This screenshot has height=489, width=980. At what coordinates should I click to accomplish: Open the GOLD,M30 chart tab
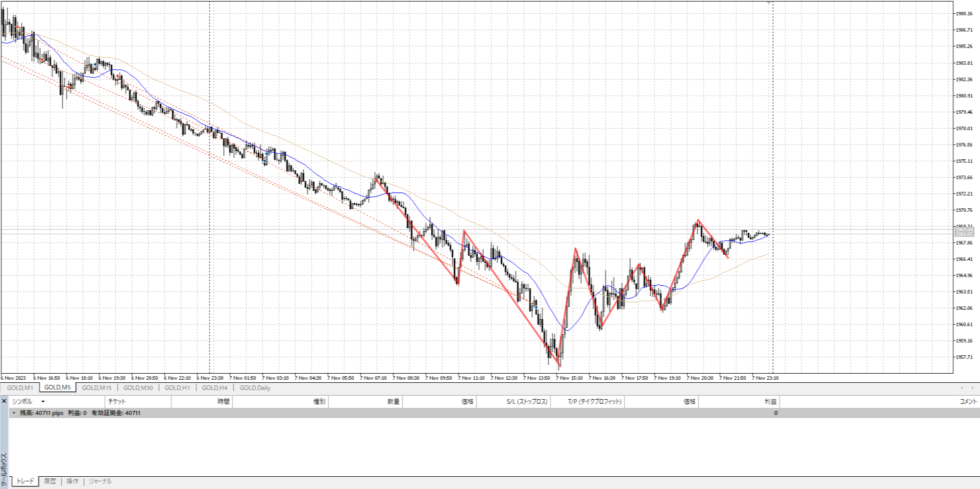138,388
